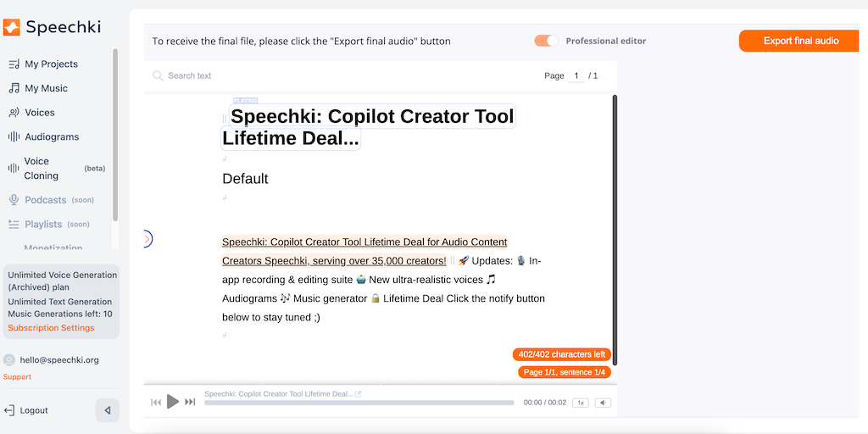Expand side panel with orange chevron
This screenshot has height=434, width=868.
coord(147,238)
